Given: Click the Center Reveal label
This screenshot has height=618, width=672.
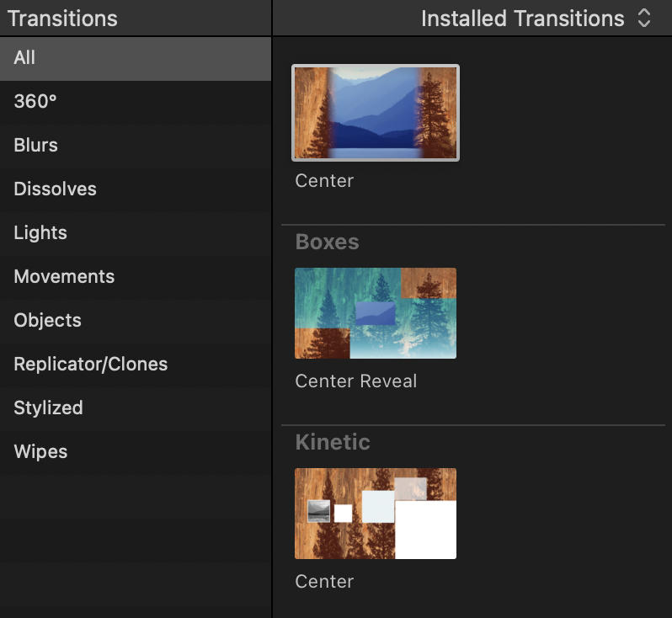Looking at the screenshot, I should [355, 381].
